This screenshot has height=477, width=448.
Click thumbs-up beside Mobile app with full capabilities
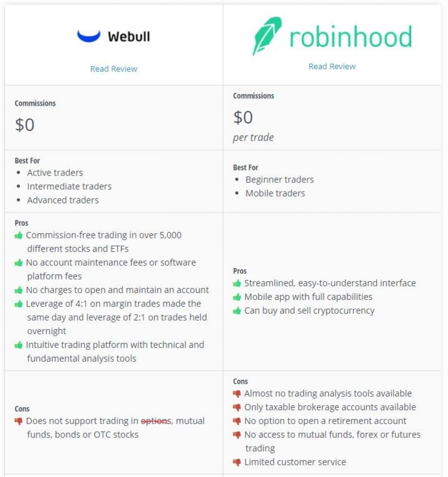click(237, 297)
